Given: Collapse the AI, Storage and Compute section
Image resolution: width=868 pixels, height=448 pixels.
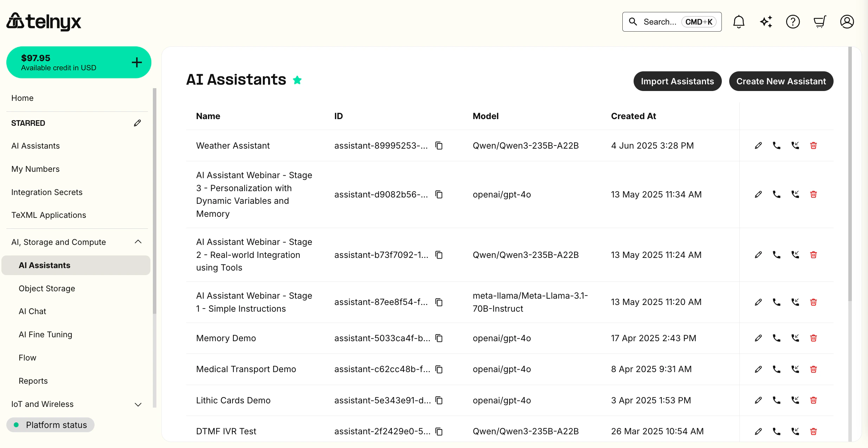Looking at the screenshot, I should pyautogui.click(x=138, y=242).
